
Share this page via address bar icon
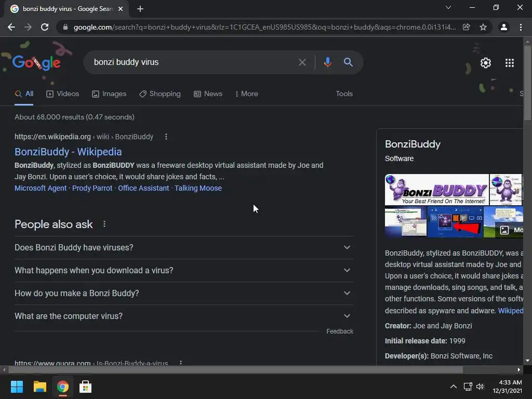467,27
